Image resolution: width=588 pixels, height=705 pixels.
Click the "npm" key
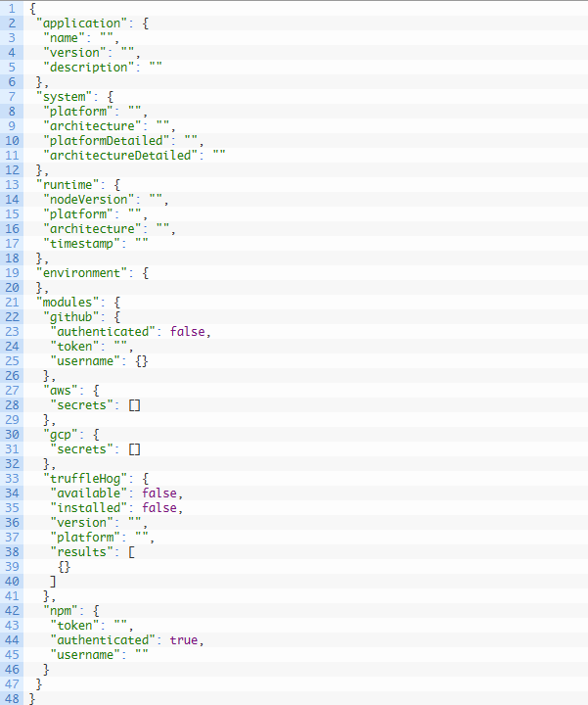63,610
